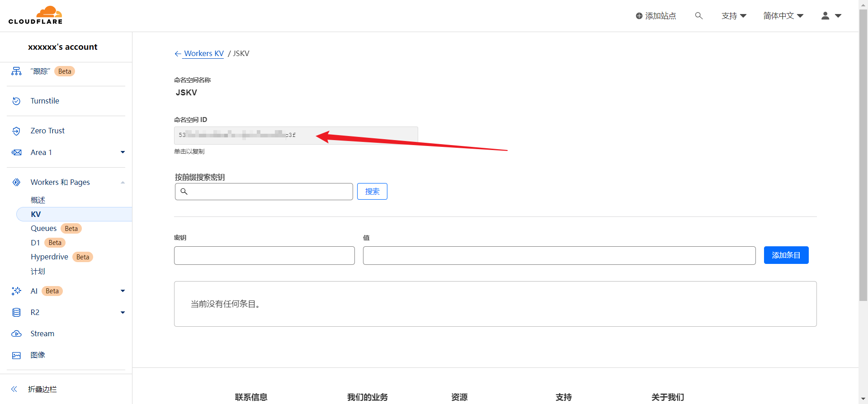868x404 pixels.
Task: Focus the 值 value input field
Action: click(x=559, y=256)
